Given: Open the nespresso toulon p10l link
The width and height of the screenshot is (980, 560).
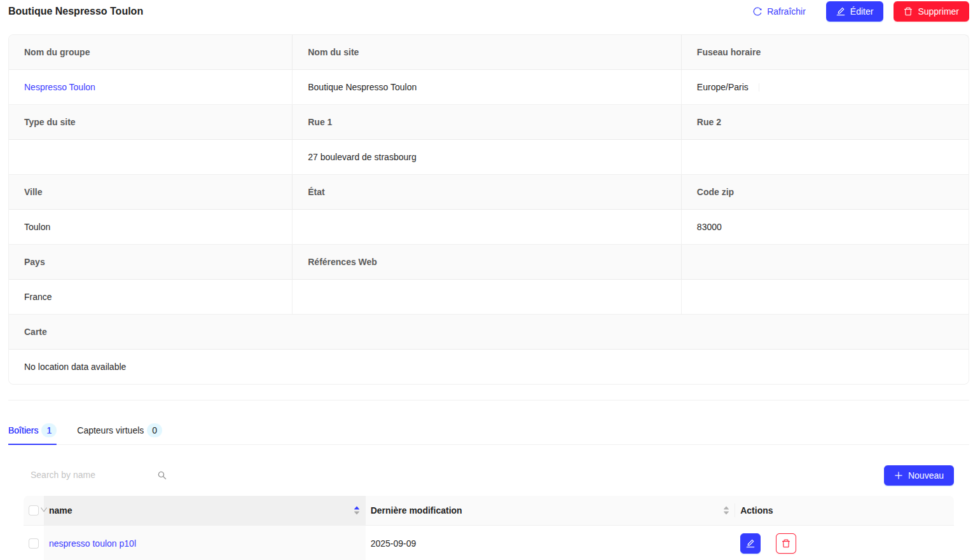Looking at the screenshot, I should [x=92, y=543].
